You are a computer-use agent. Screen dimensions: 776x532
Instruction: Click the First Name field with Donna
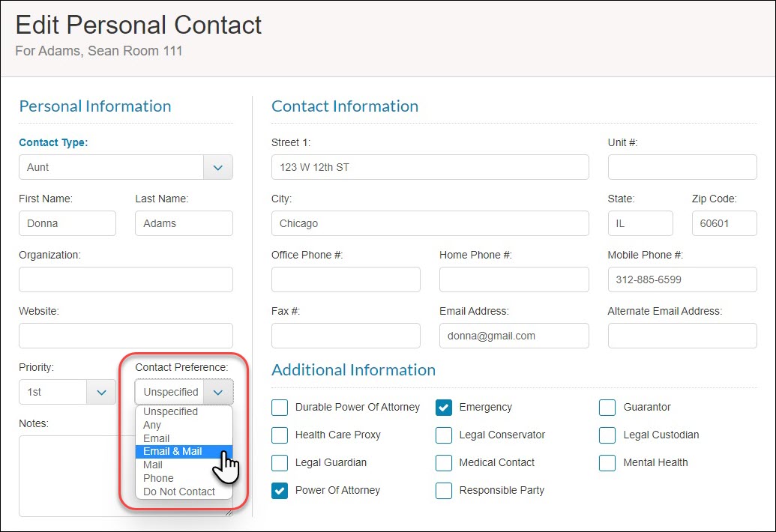click(67, 223)
